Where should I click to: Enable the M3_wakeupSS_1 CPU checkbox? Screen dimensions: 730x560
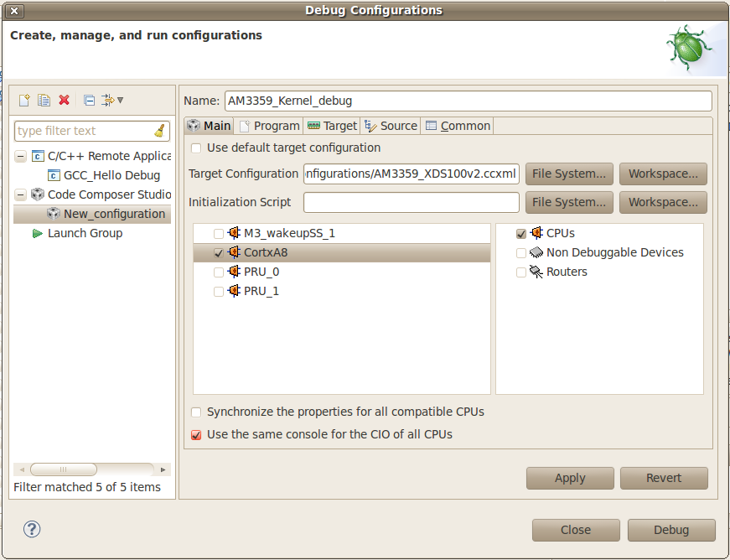pos(219,233)
